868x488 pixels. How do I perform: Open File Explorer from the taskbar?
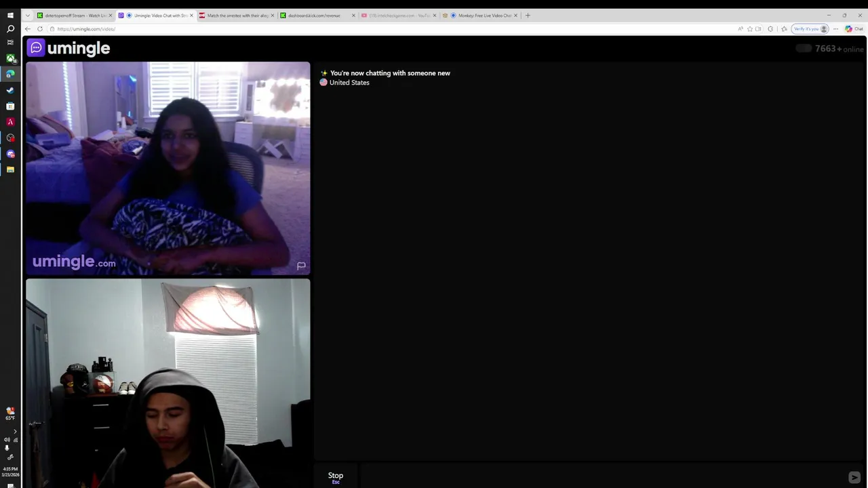click(x=10, y=169)
